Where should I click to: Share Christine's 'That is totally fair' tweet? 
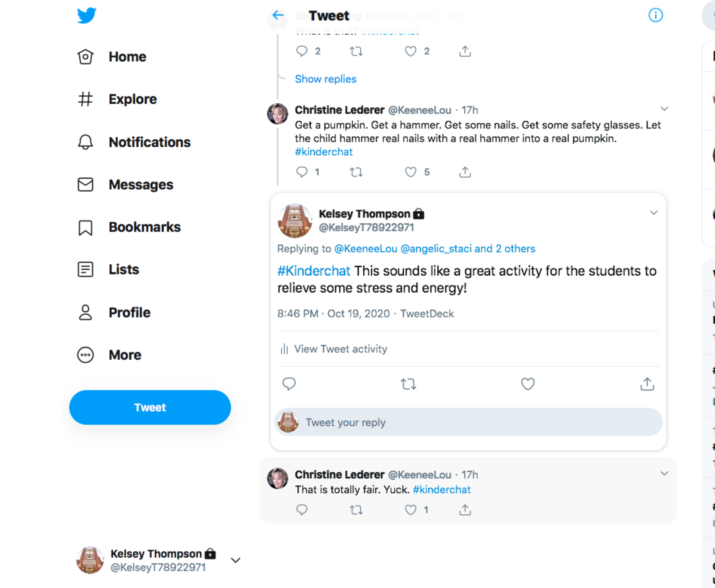(x=465, y=510)
